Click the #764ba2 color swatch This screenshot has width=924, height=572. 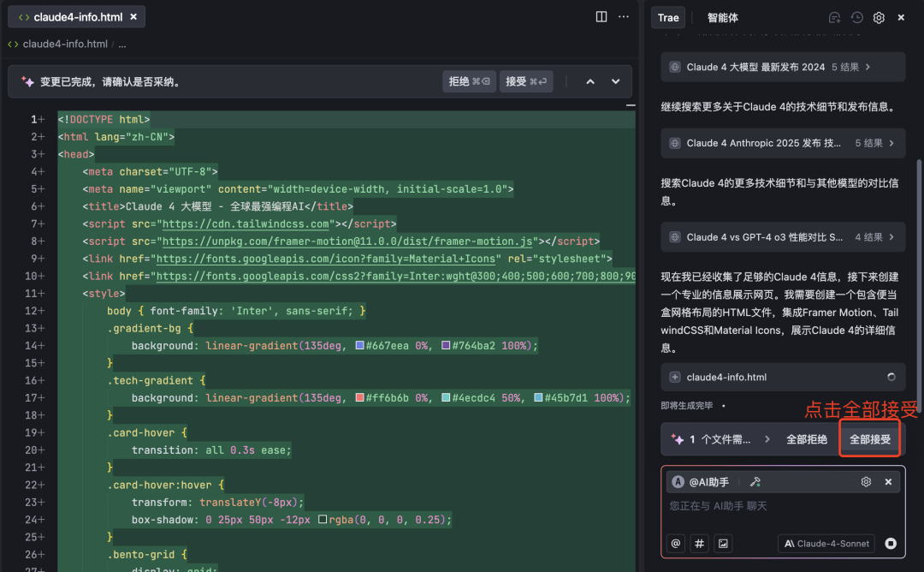446,346
